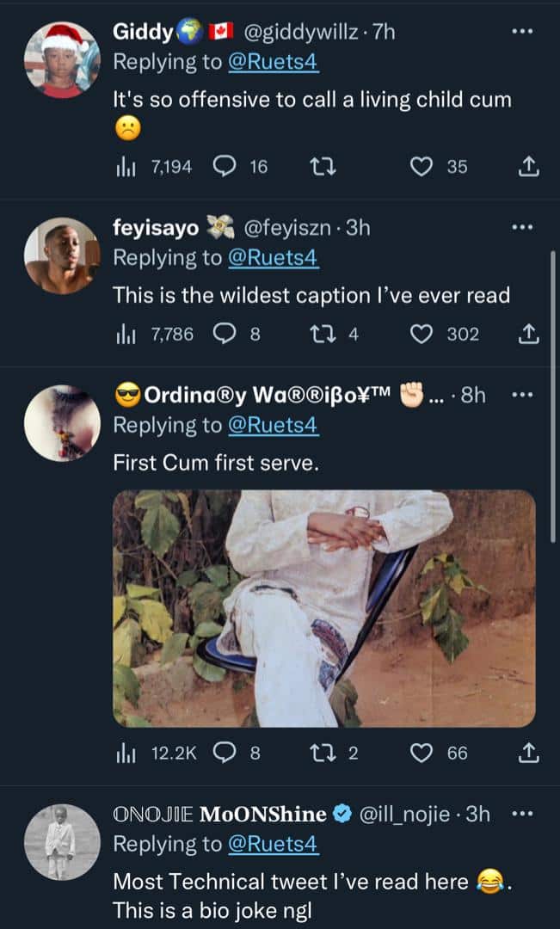The image size is (560, 929).
Task: Open the image attached to Ordinary Warribo's reply
Action: tap(323, 608)
